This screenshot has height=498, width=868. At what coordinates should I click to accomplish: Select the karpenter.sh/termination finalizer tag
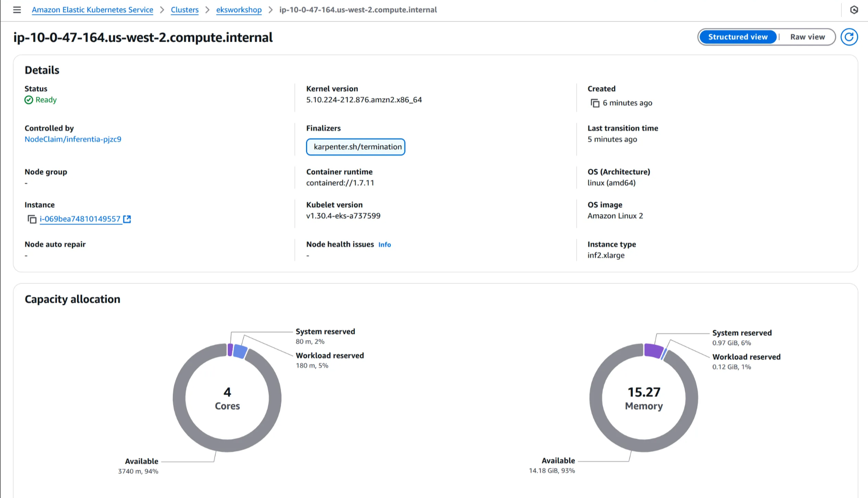pyautogui.click(x=356, y=147)
